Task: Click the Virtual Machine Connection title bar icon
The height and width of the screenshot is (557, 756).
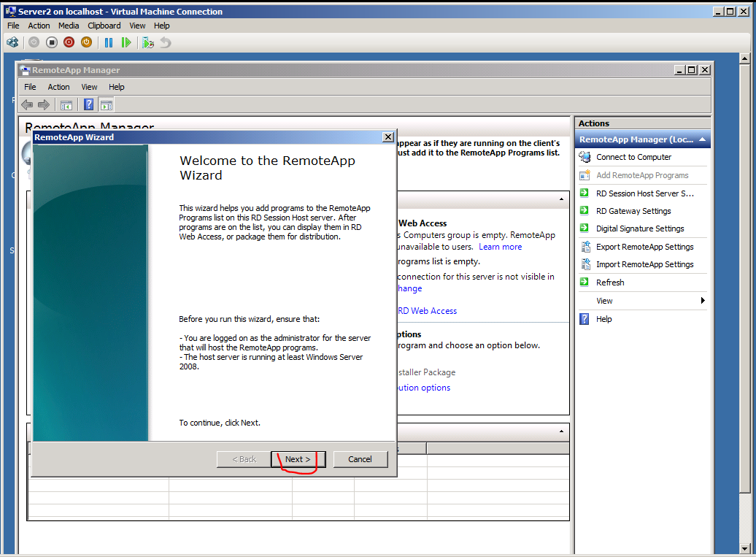Action: tap(10, 11)
